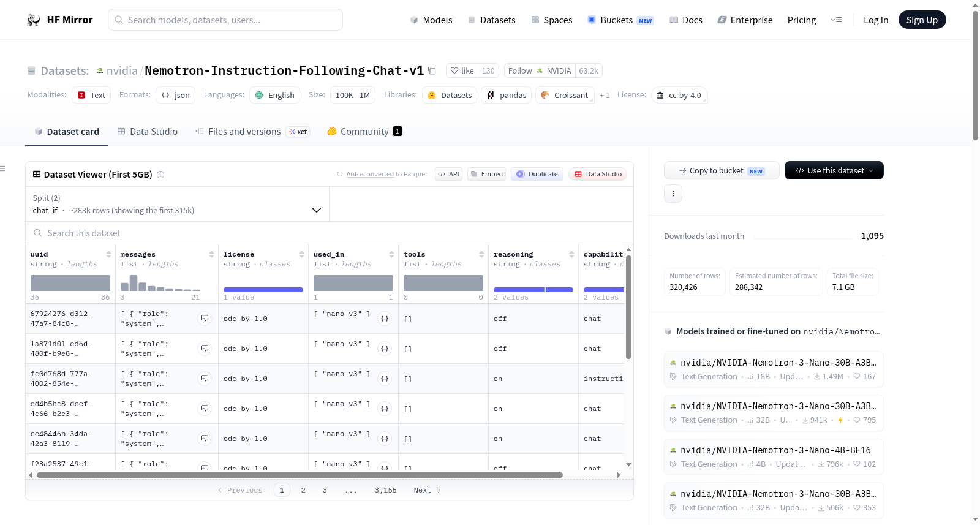This screenshot has height=525, width=980.
Task: Open the Community tab
Action: click(364, 131)
